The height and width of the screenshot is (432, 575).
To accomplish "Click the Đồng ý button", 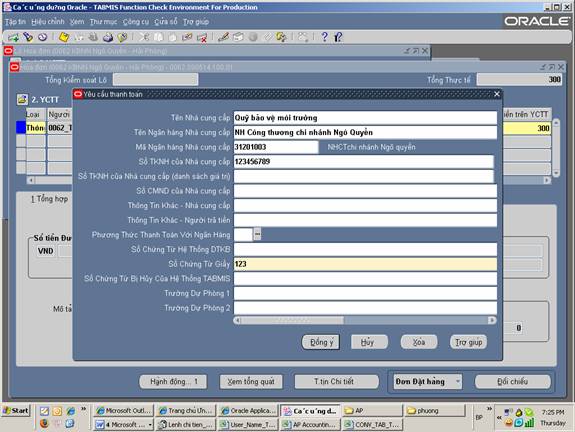I will (x=321, y=342).
